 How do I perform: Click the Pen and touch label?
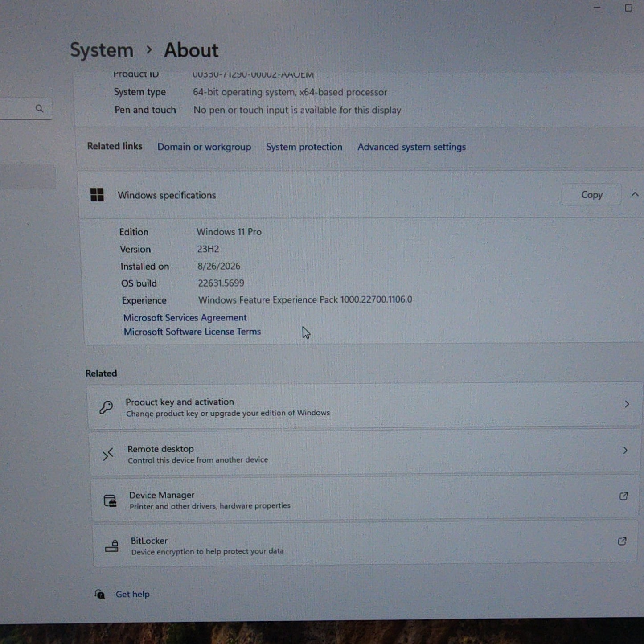click(145, 110)
